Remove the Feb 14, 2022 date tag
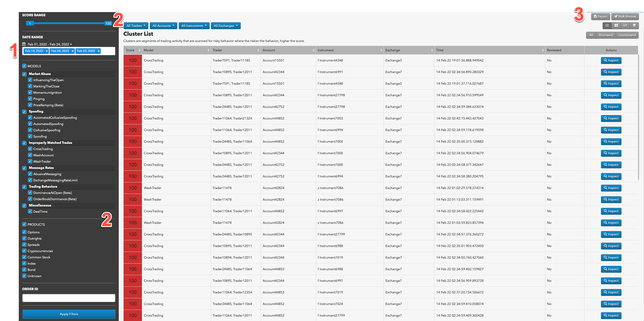This screenshot has height=321, width=644. point(47,51)
